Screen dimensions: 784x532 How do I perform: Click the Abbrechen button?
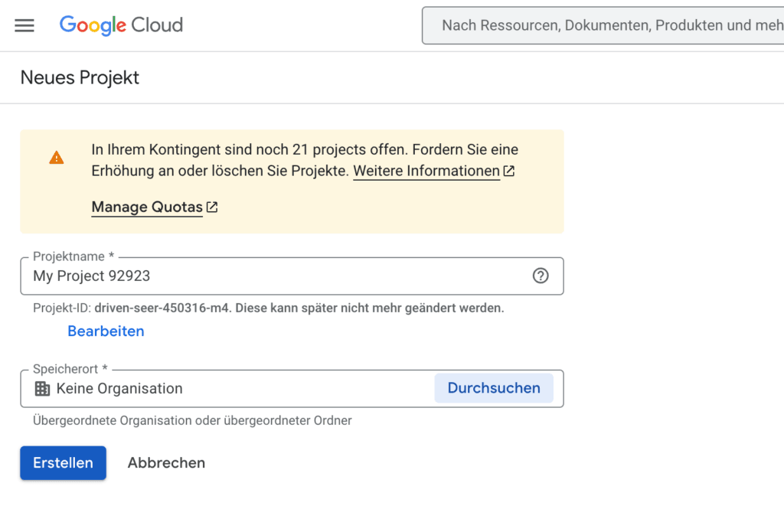click(x=166, y=463)
